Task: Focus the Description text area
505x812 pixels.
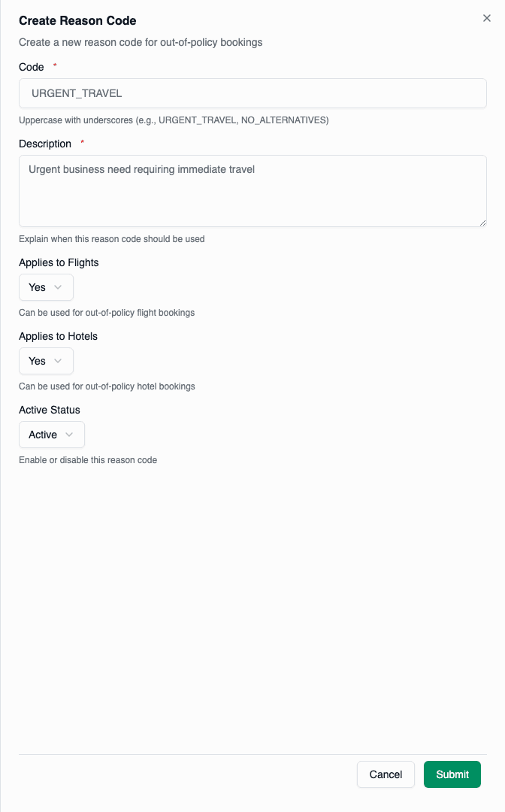Action: [x=252, y=190]
